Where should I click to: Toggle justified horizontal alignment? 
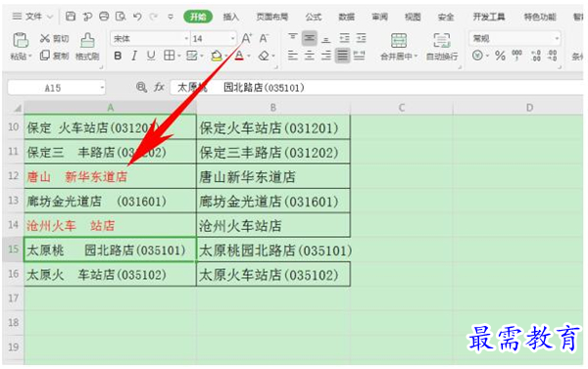tap(342, 56)
